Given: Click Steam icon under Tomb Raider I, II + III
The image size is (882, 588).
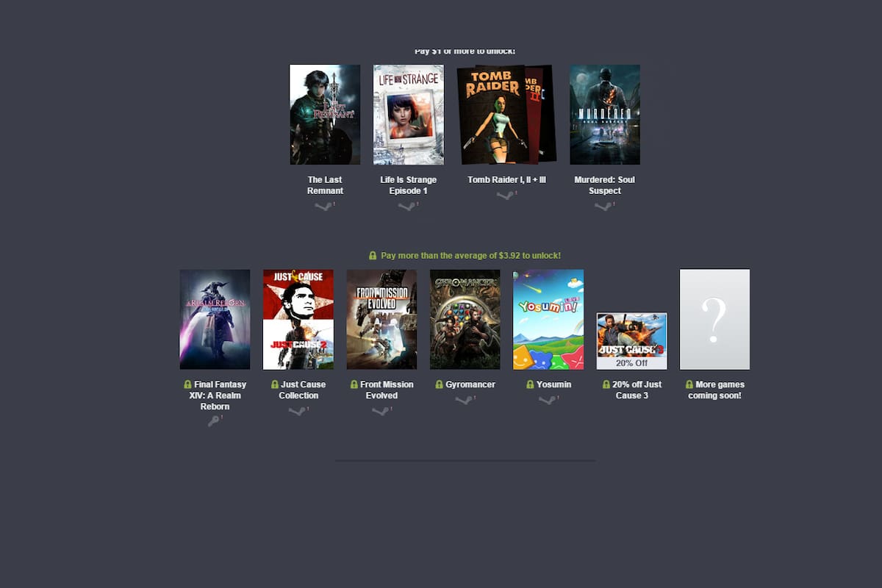Looking at the screenshot, I should pos(505,196).
